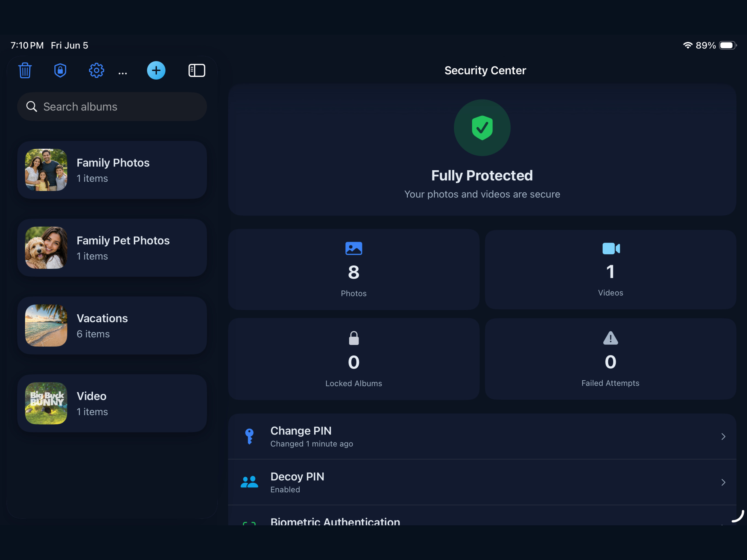Click 'Changed 1 minute ago' text
747x560 pixels.
(311, 444)
